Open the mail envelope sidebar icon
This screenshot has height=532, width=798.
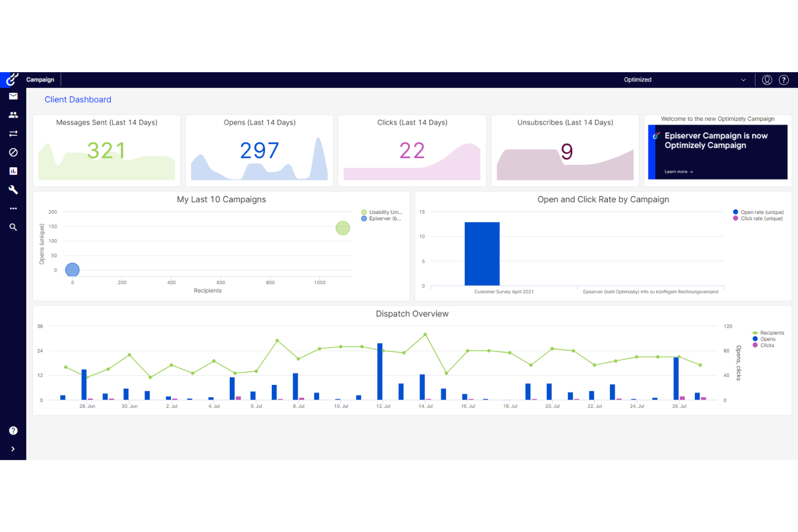pyautogui.click(x=13, y=96)
